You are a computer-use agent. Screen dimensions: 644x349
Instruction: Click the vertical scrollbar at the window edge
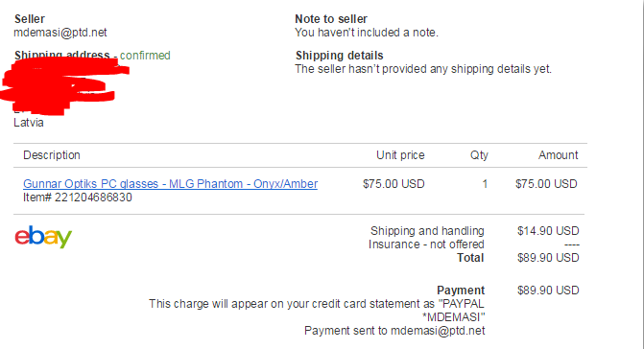pyautogui.click(x=641, y=174)
